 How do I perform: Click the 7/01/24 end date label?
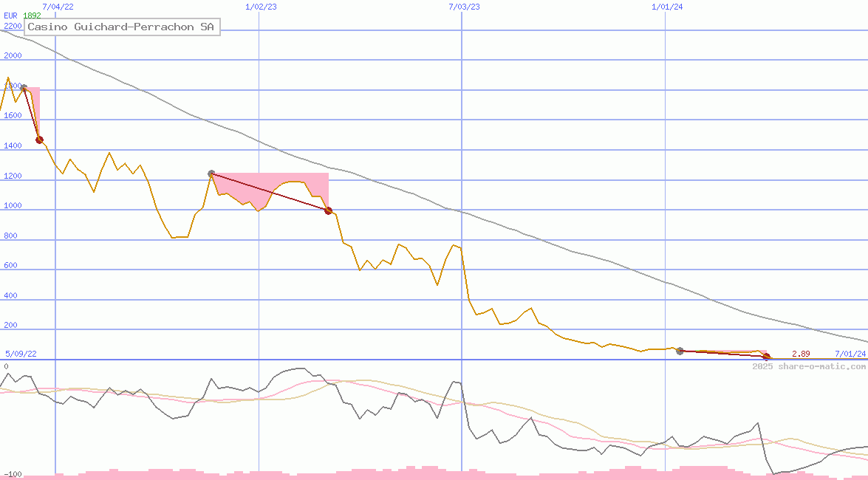pyautogui.click(x=850, y=354)
